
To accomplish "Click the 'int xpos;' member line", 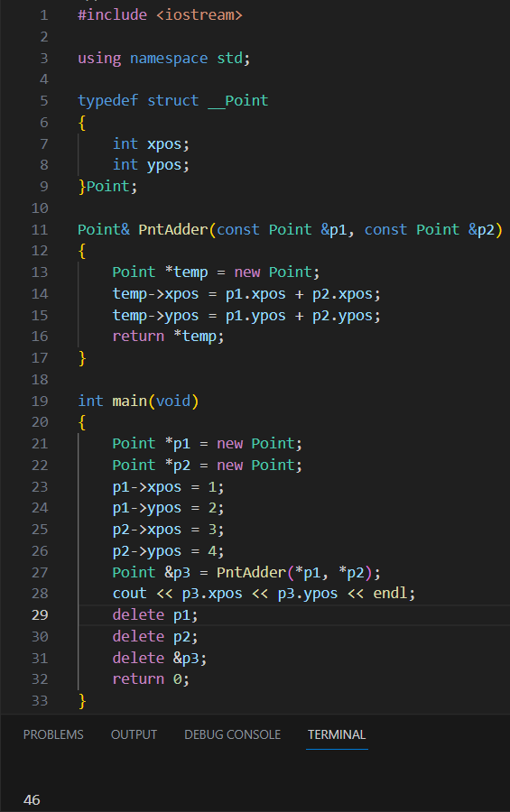I will pyautogui.click(x=152, y=144).
